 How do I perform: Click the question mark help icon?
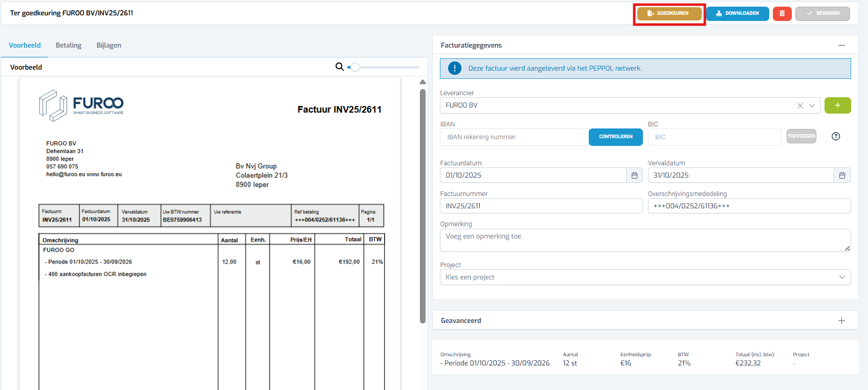point(836,136)
